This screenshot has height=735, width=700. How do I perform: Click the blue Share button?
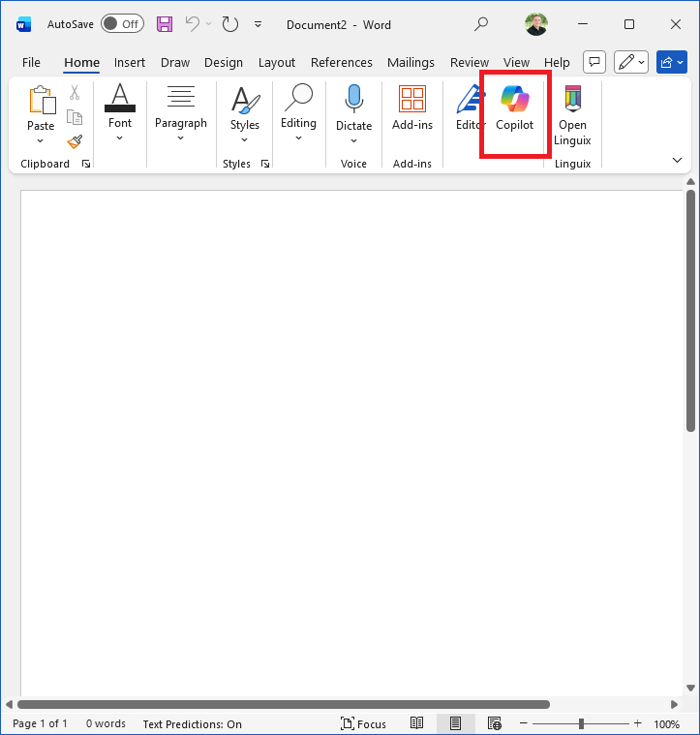[x=671, y=62]
